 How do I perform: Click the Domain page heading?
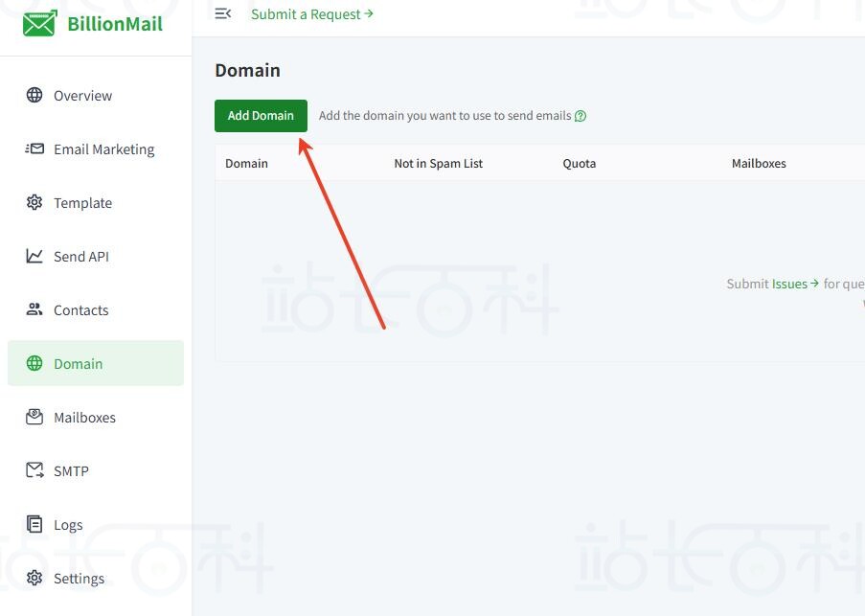pos(248,71)
